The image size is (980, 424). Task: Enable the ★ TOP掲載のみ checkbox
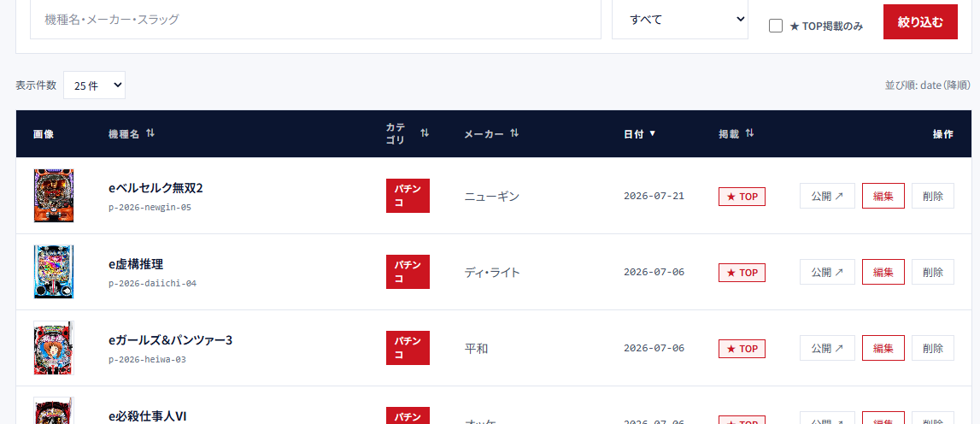pos(776,26)
